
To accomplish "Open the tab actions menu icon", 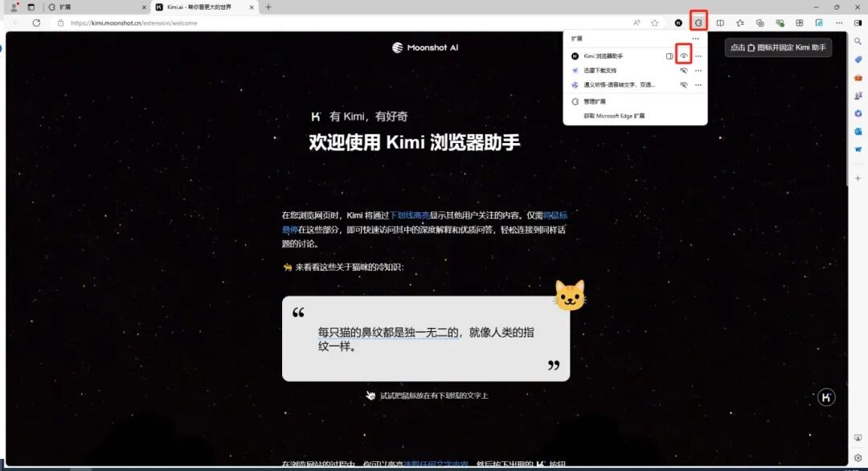I will (x=31, y=7).
